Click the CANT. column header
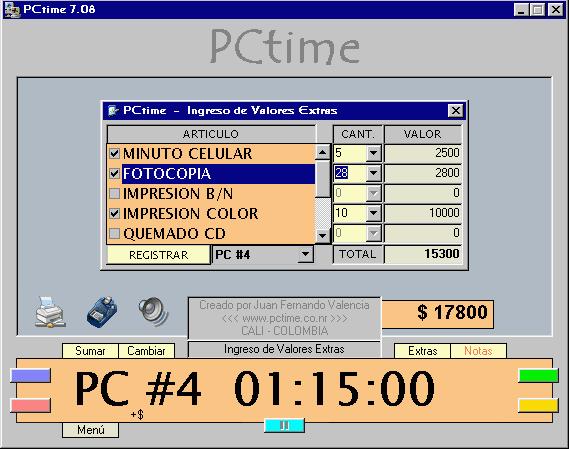 pyautogui.click(x=358, y=134)
